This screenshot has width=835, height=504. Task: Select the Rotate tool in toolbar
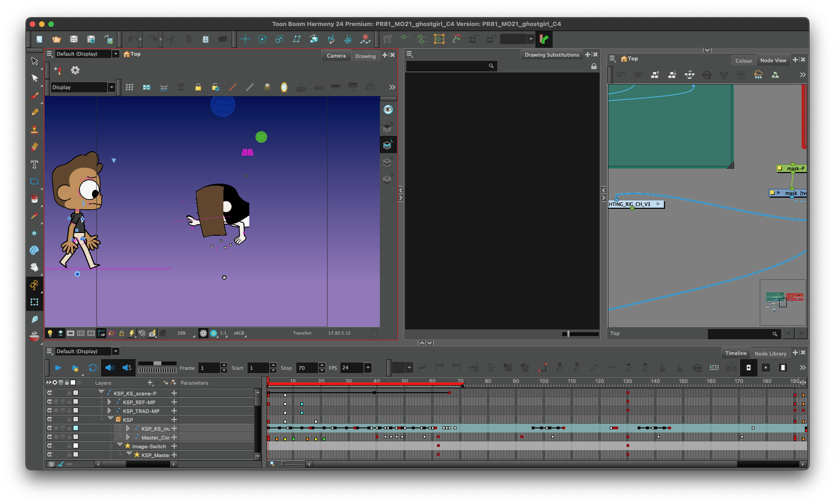[262, 39]
